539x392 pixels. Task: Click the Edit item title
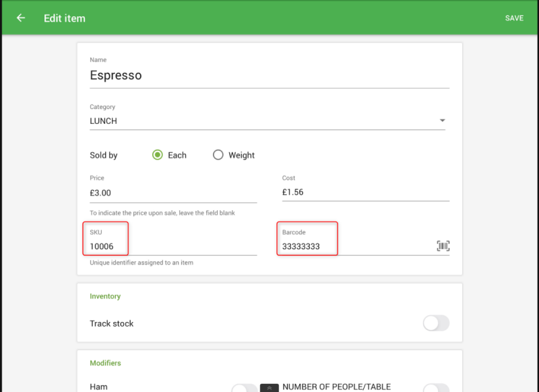(65, 18)
